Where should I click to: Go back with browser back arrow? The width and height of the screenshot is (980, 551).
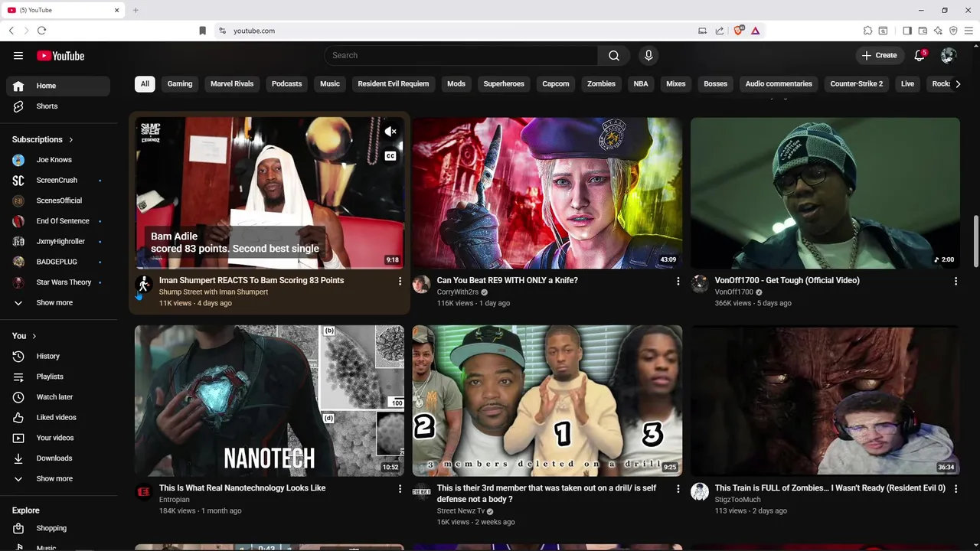[11, 31]
